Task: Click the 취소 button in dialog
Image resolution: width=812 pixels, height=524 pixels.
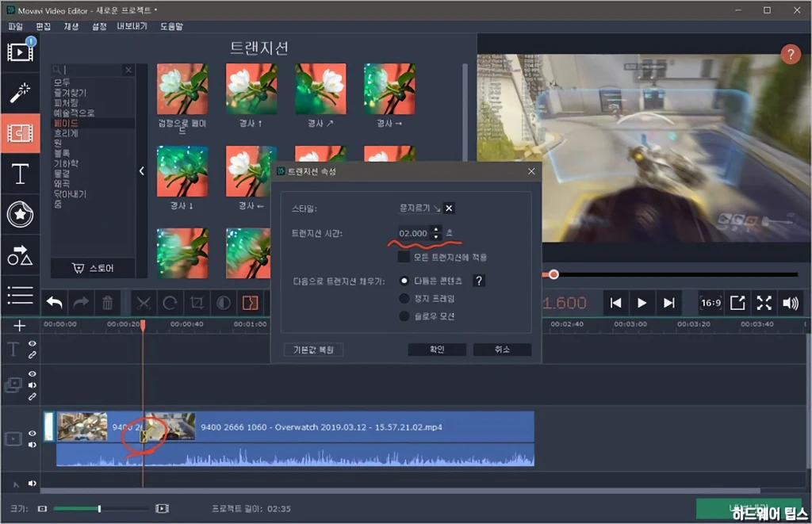Action: point(502,350)
